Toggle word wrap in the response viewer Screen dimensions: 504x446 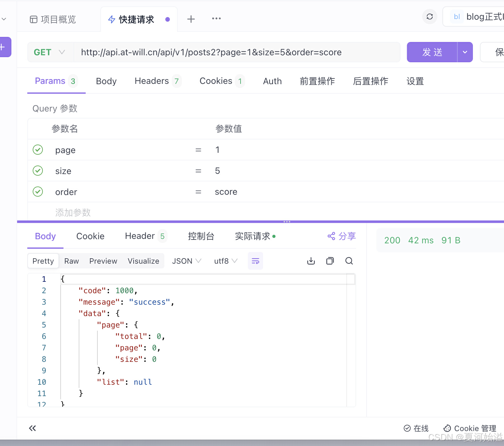pos(255,261)
